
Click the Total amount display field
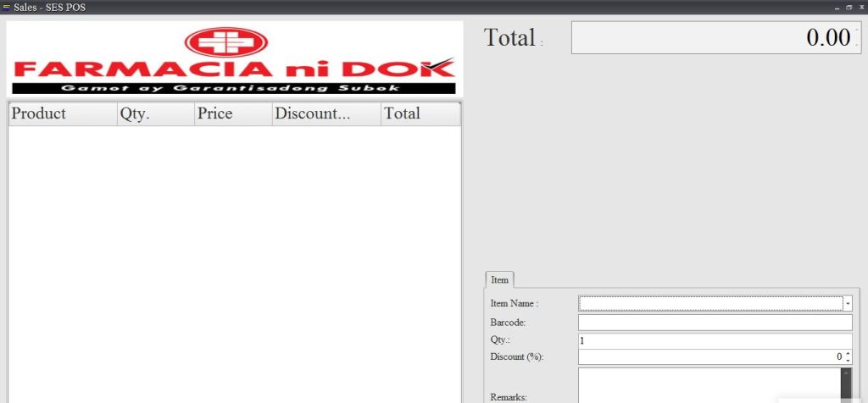tap(716, 37)
